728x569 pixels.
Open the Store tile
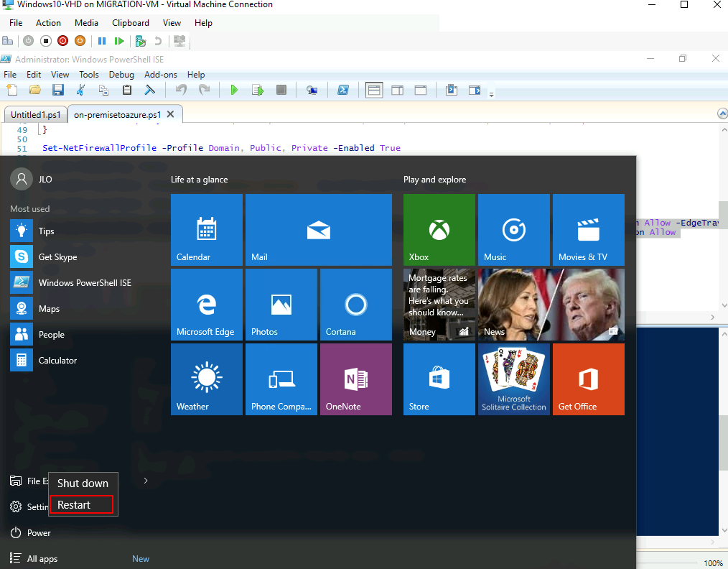pyautogui.click(x=439, y=379)
